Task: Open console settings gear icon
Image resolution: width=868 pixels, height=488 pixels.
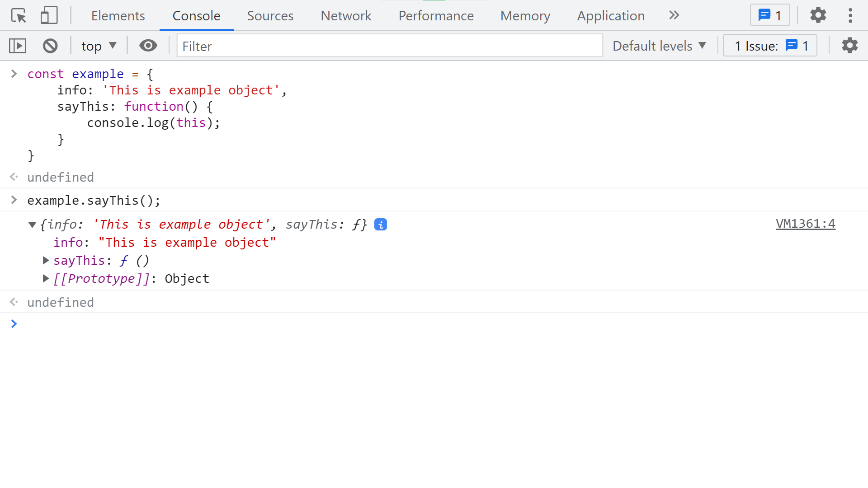Action: (x=849, y=46)
